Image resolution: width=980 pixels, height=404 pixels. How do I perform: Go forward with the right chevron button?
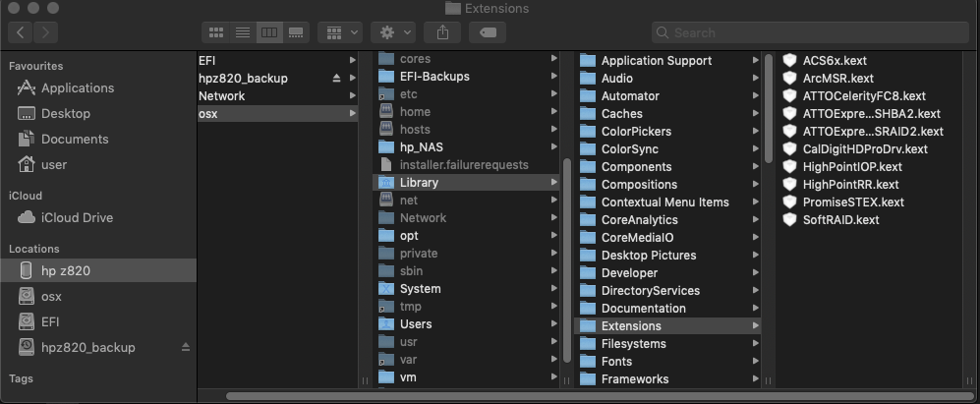[x=45, y=32]
